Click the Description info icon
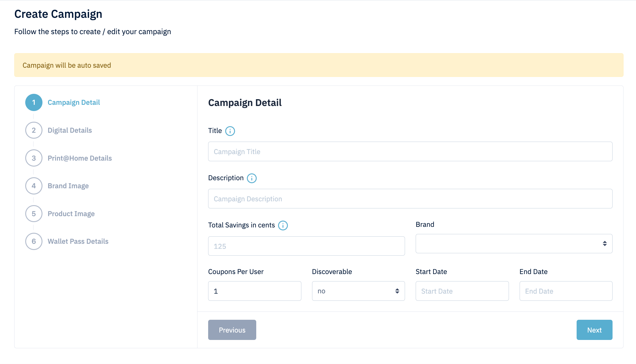 [251, 178]
